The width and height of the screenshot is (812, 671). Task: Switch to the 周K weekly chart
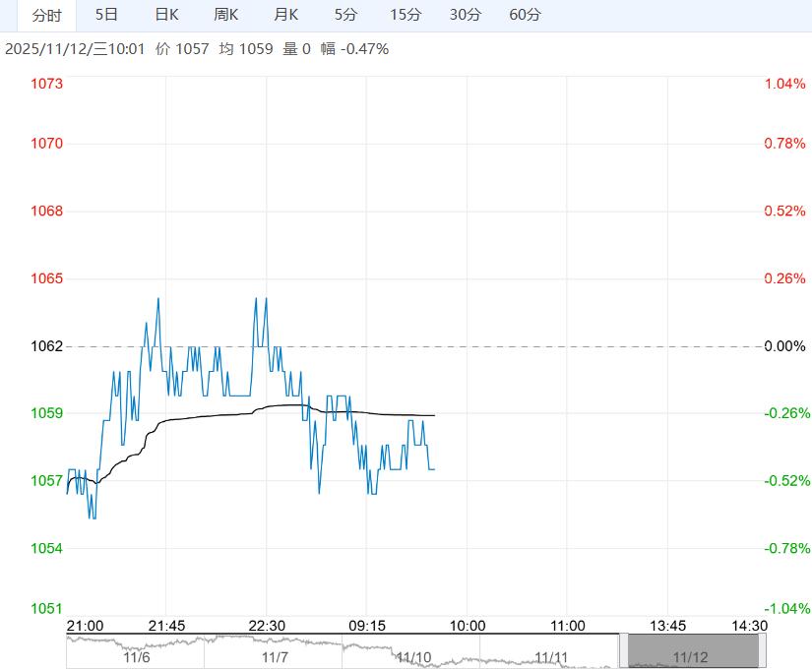coord(226,15)
